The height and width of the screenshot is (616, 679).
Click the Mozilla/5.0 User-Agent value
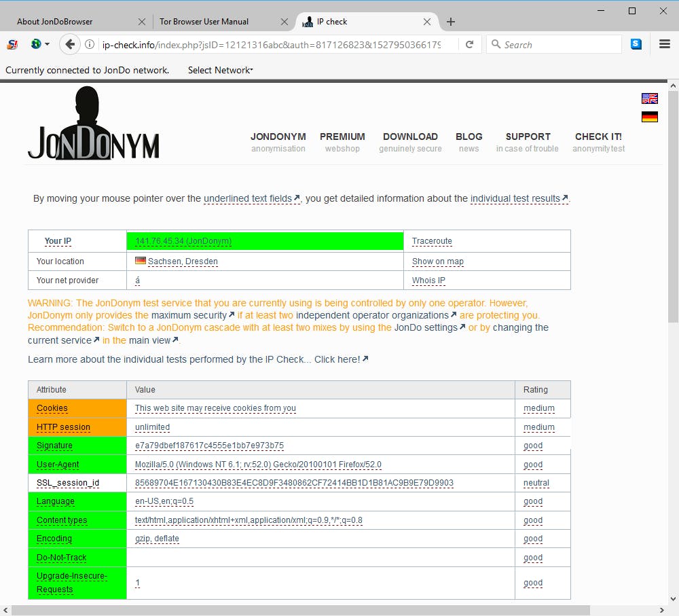(x=258, y=465)
